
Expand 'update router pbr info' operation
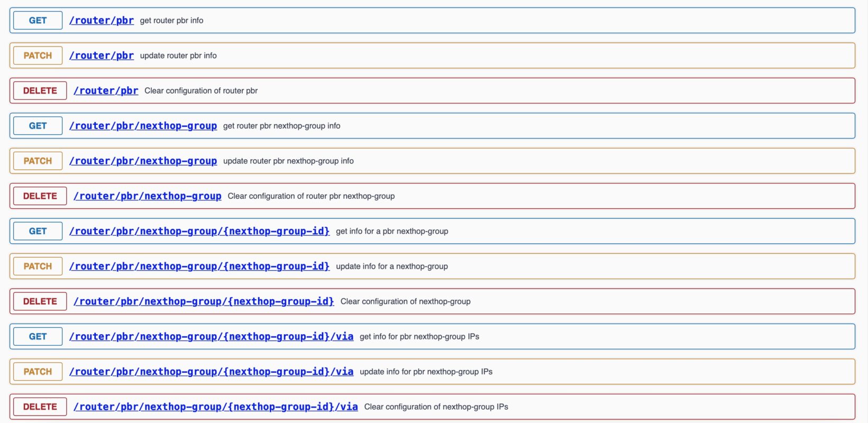178,56
